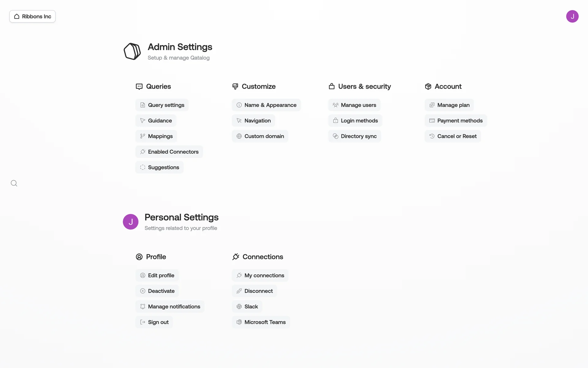Click the user avatar in top-right corner
The image size is (588, 368).
572,16
